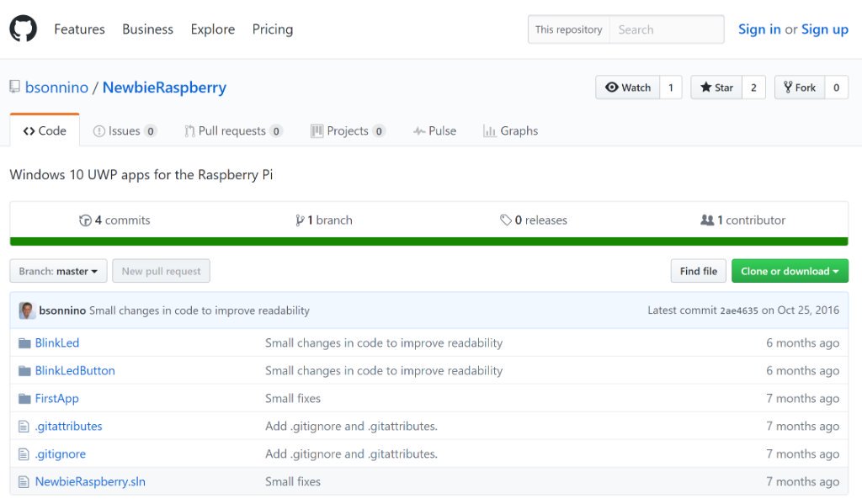Viewport: 862px width, 504px height.
Task: Click bsonnino's avatar in the commit bar
Action: [x=27, y=310]
